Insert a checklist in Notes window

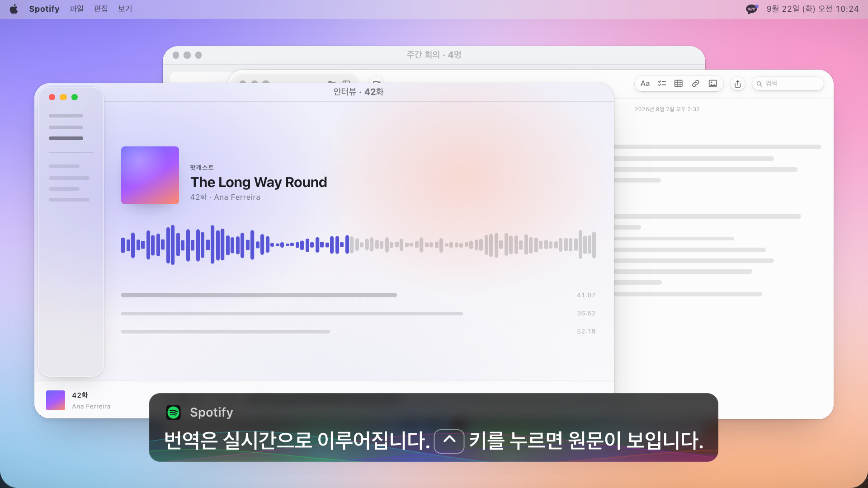(662, 84)
